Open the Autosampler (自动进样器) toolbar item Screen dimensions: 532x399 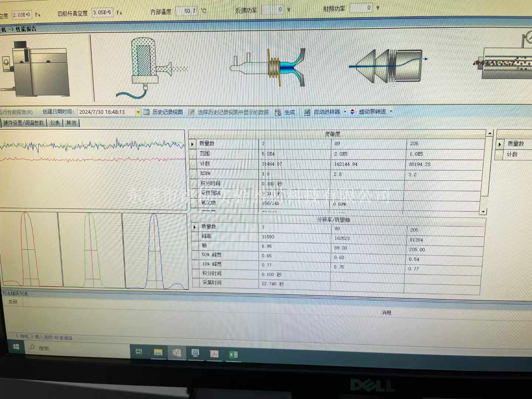[x=322, y=112]
